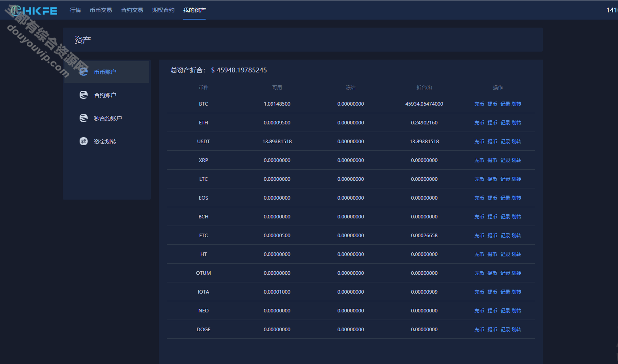Click the 冻结 column header
This screenshot has width=618, height=364.
tap(351, 88)
